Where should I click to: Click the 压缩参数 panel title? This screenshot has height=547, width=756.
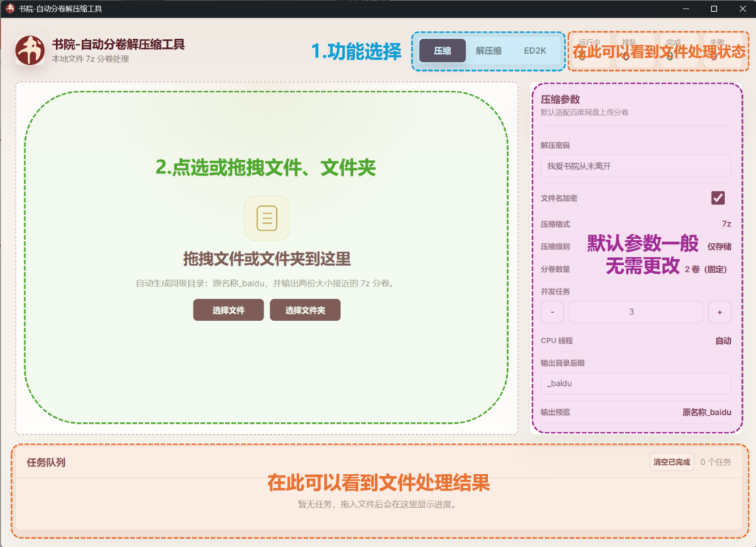(x=560, y=99)
